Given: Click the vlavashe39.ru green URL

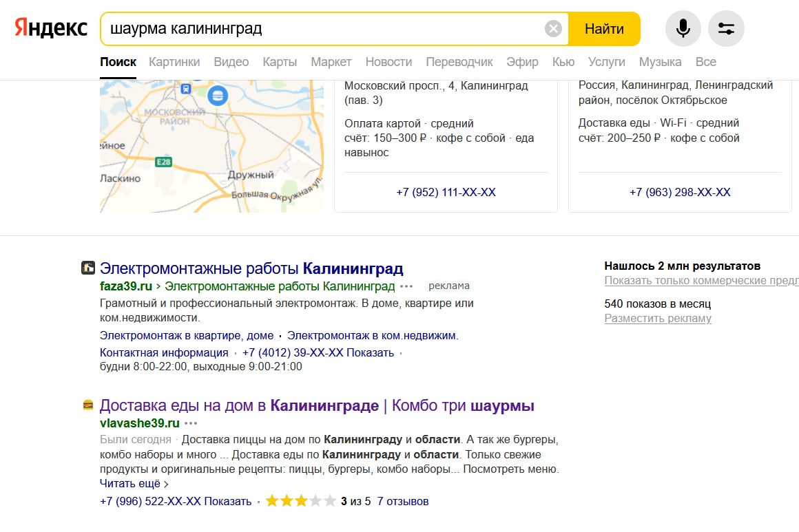Looking at the screenshot, I should pos(140,423).
